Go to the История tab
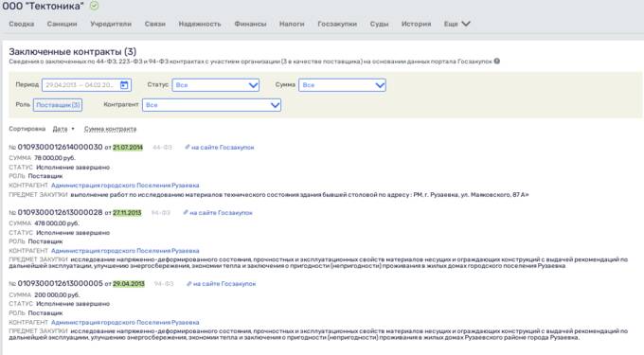This screenshot has width=644, height=355. [416, 24]
